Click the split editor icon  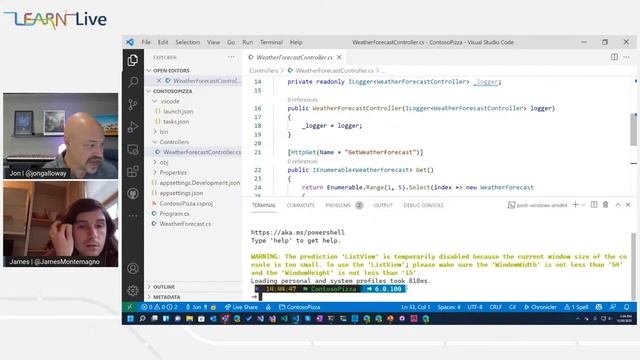(614, 57)
